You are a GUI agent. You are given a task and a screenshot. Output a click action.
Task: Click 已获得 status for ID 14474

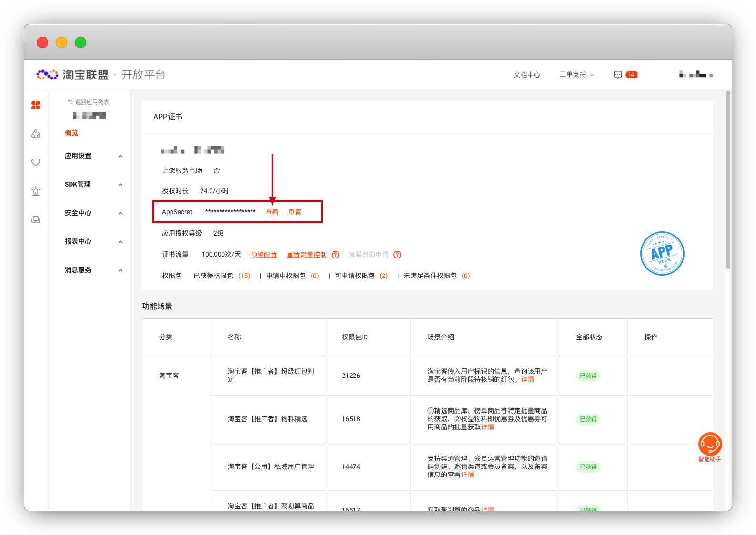pos(588,466)
